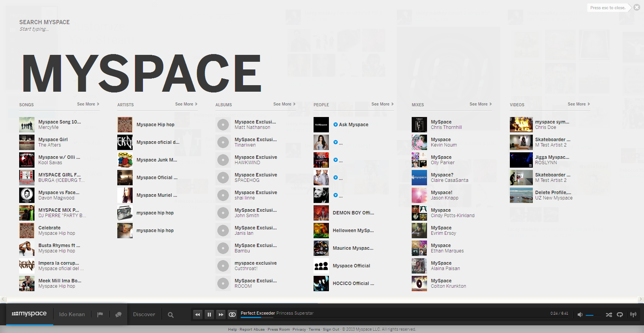This screenshot has height=333, width=644.
Task: Click Sign Out in the footer
Action: (331, 329)
